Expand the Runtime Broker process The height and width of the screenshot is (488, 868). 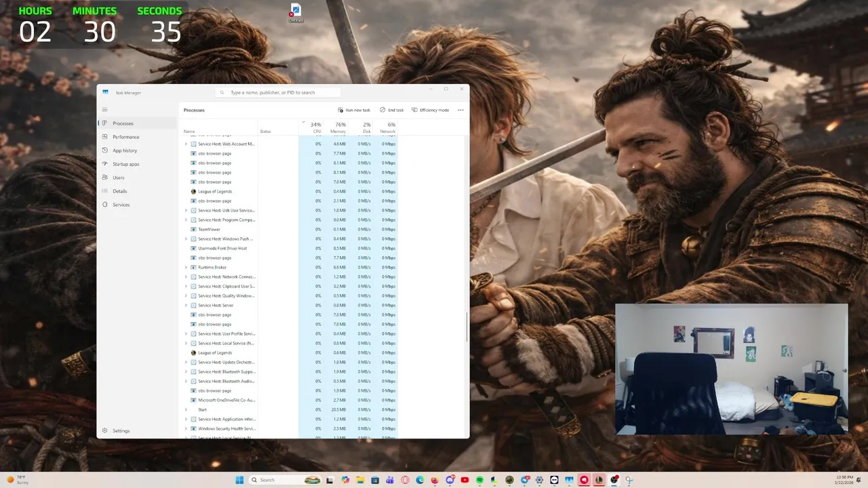(186, 267)
